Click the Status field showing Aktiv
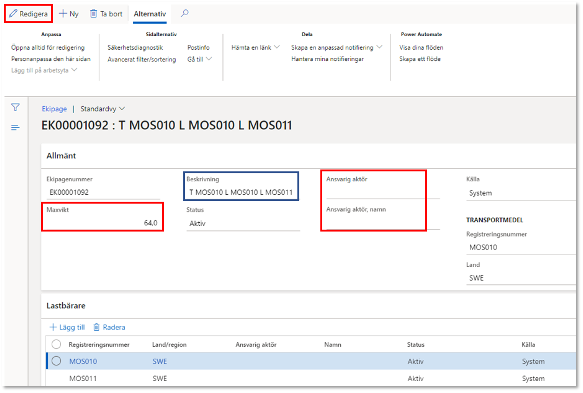 (x=243, y=223)
